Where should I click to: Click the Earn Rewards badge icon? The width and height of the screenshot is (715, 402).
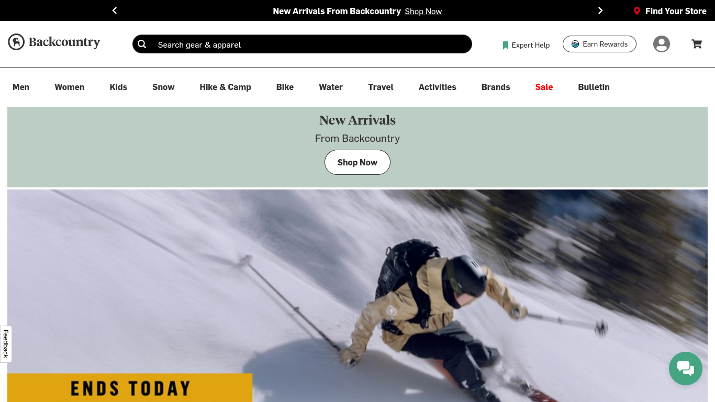coord(575,44)
